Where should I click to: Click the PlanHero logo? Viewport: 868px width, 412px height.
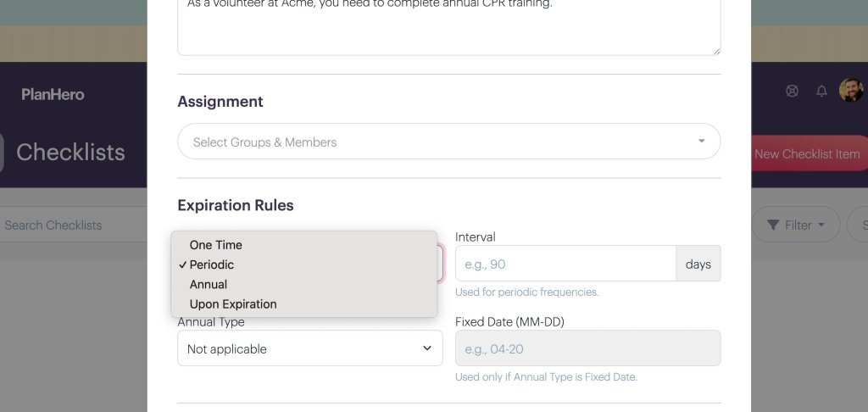[53, 94]
